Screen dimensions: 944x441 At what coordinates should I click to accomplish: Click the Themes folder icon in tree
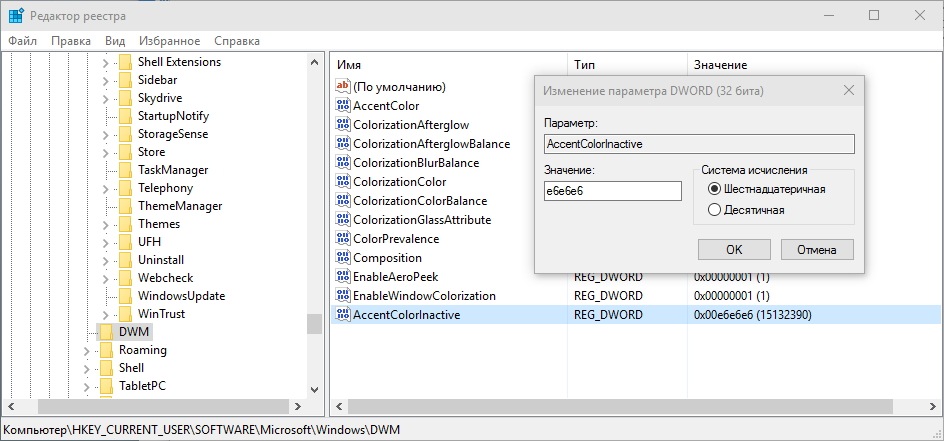tap(125, 224)
